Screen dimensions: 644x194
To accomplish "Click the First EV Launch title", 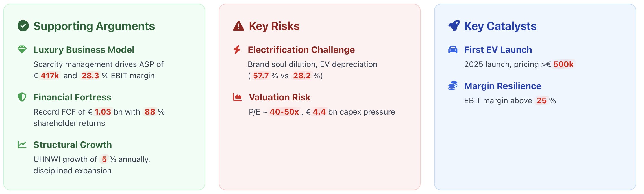I will [498, 50].
